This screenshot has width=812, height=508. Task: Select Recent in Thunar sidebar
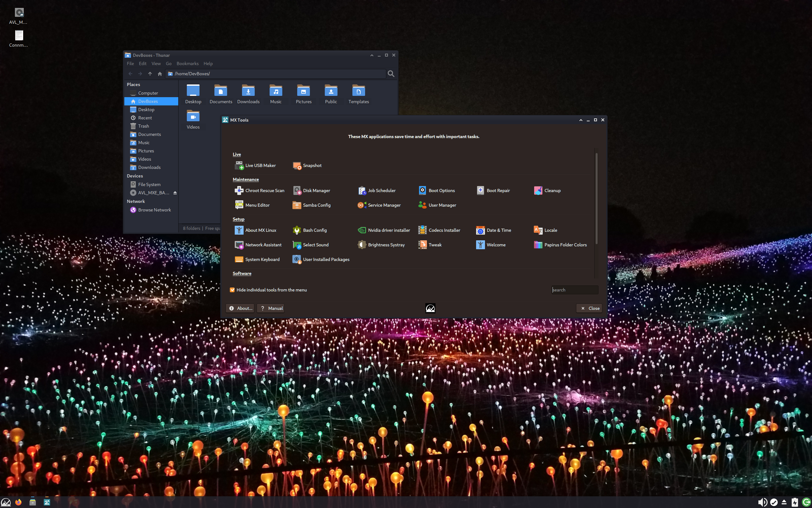pyautogui.click(x=151, y=118)
